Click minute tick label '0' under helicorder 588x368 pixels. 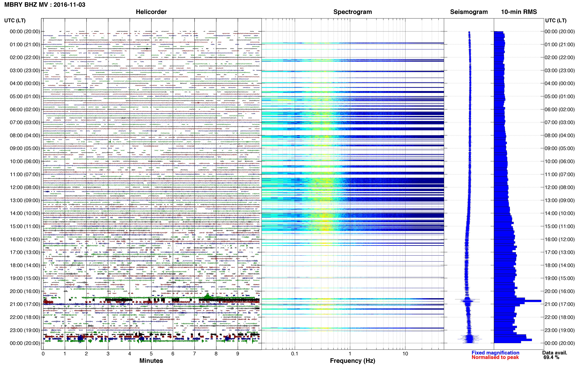43,354
